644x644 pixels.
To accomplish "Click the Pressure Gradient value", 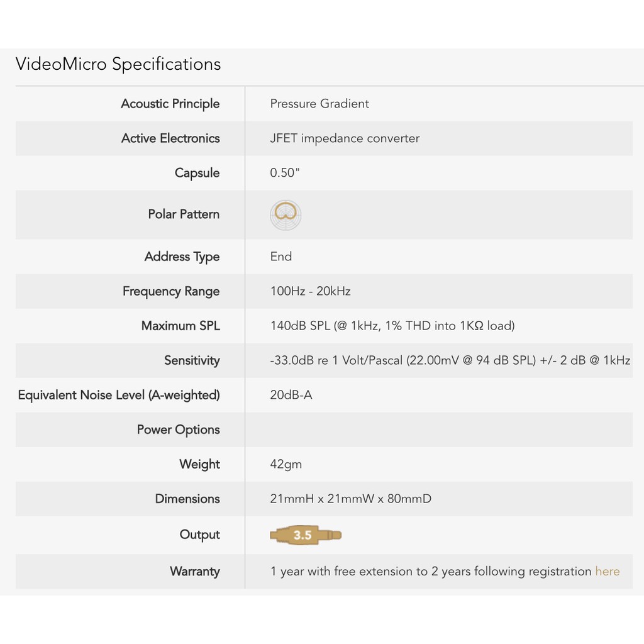I will coord(319,104).
